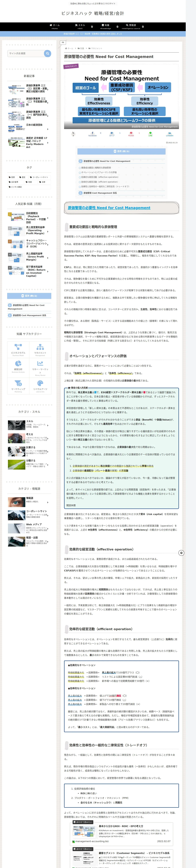Expand the 情報源 menu dropdown arrow
This screenshot has width=196, height=868.
click(x=143, y=27)
